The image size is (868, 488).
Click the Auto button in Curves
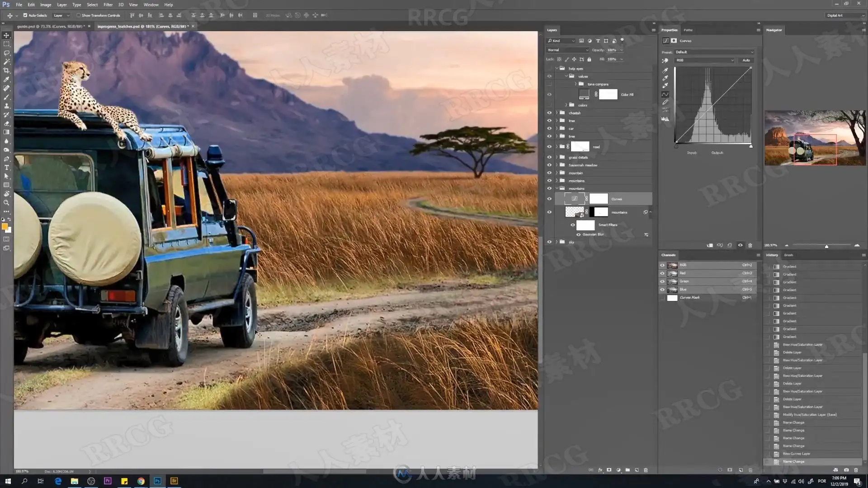tap(746, 60)
